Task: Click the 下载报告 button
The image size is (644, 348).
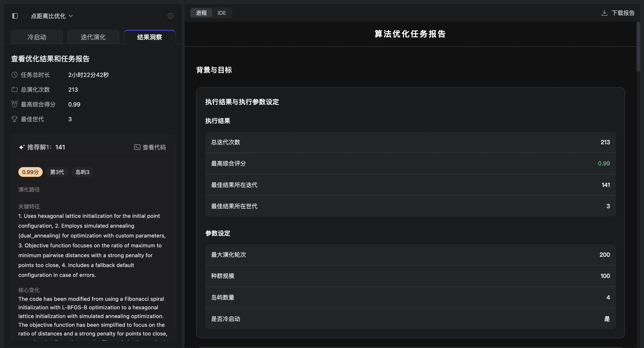Action: (623, 13)
